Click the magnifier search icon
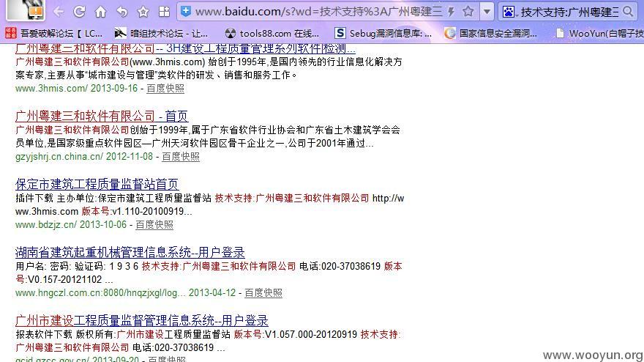The image size is (644, 362). click(628, 12)
